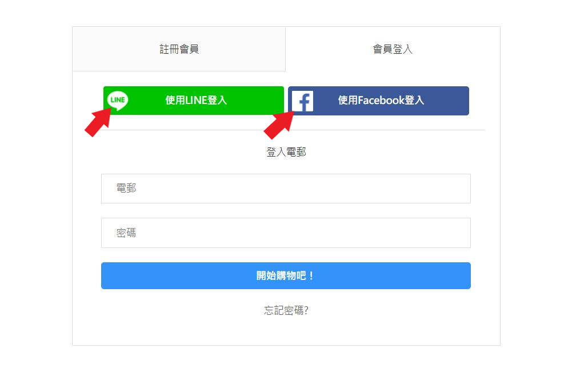
Task: Click the 登入電郵 heading text
Action: point(286,152)
